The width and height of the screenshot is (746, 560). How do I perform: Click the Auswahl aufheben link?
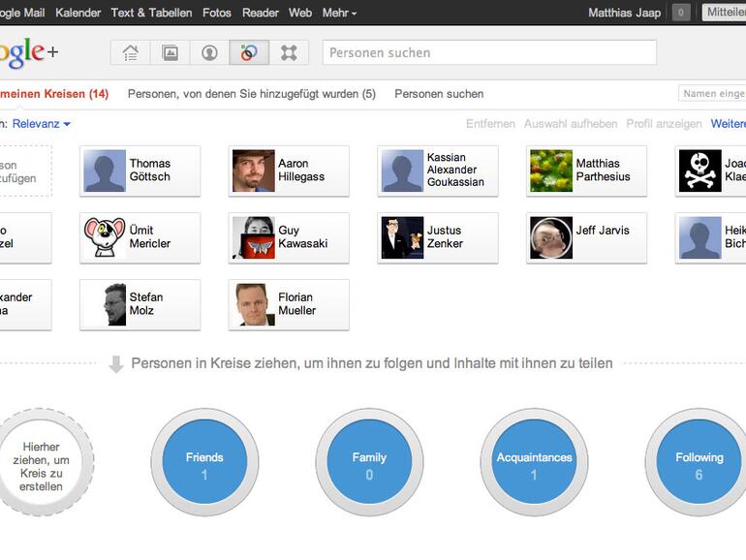(571, 124)
